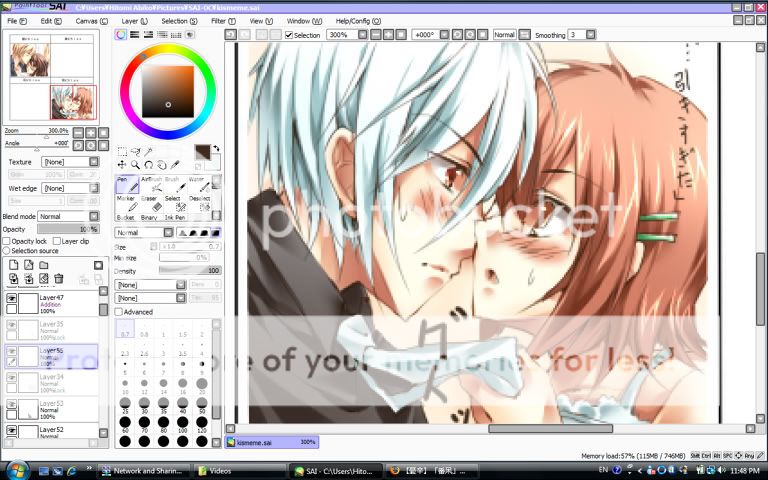Switch to the kismeme.sai canvas tab
Image resolution: width=768 pixels, height=480 pixels.
272,442
